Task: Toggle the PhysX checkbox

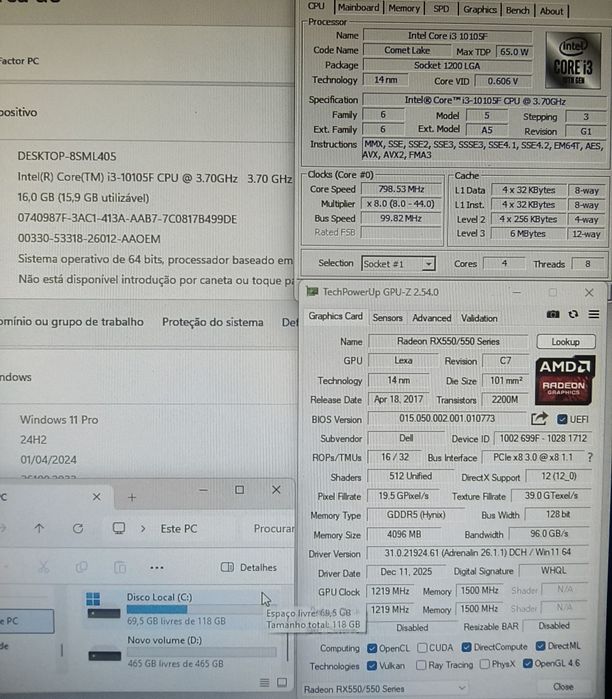Action: coord(485,664)
